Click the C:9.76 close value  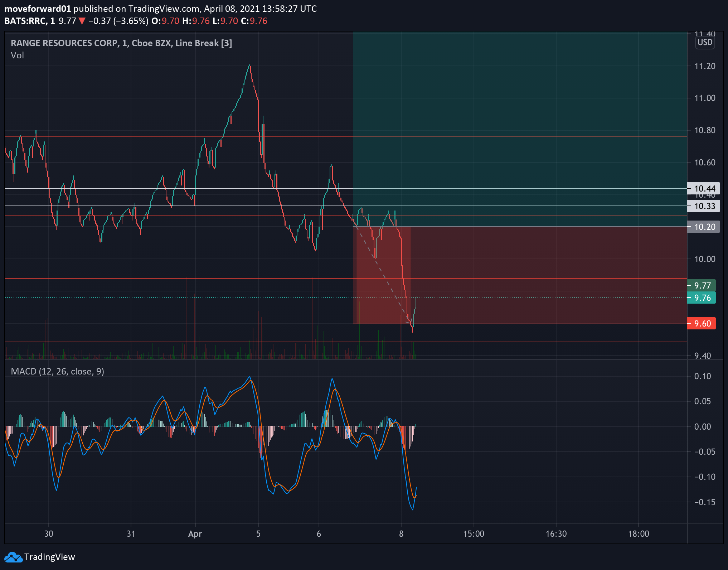[254, 21]
